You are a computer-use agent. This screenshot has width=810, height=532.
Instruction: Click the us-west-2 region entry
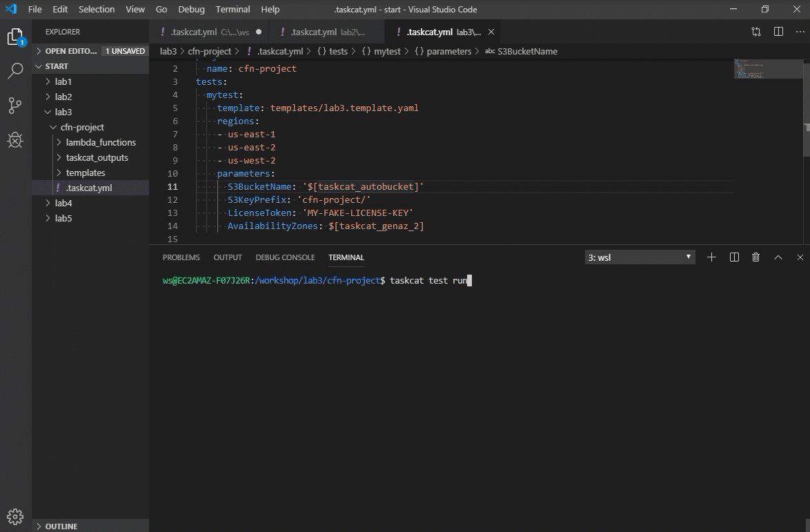pyautogui.click(x=252, y=161)
